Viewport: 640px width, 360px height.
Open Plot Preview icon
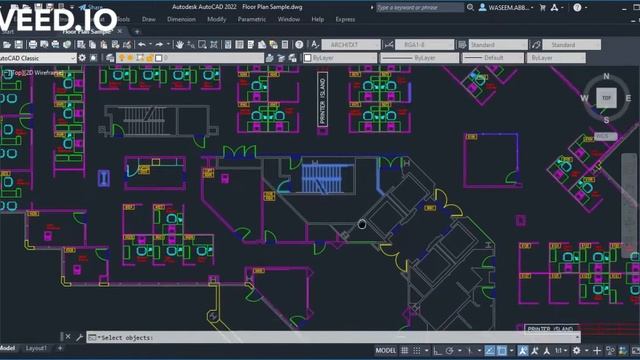pyautogui.click(x=44, y=44)
